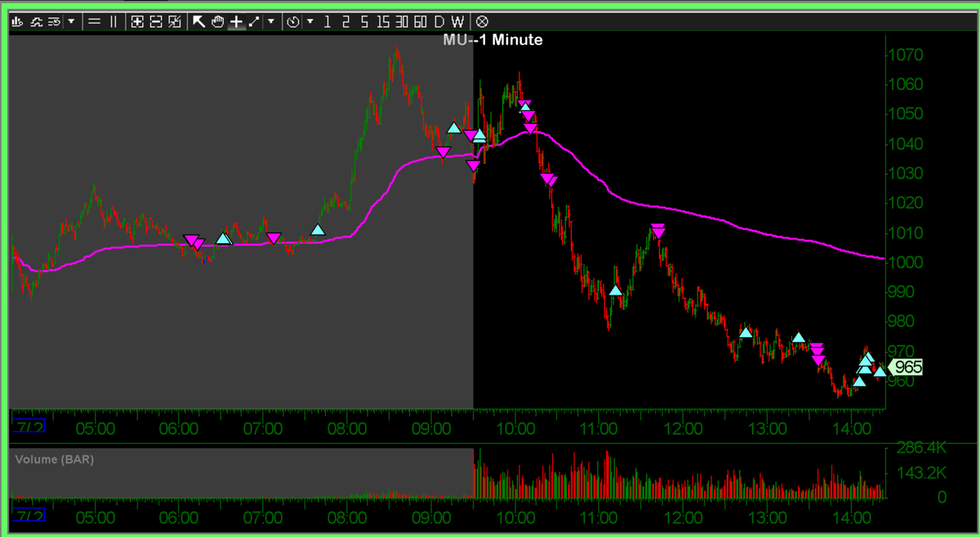Image resolution: width=980 pixels, height=537 pixels.
Task: Switch to 5 minute timeframe
Action: pyautogui.click(x=363, y=22)
